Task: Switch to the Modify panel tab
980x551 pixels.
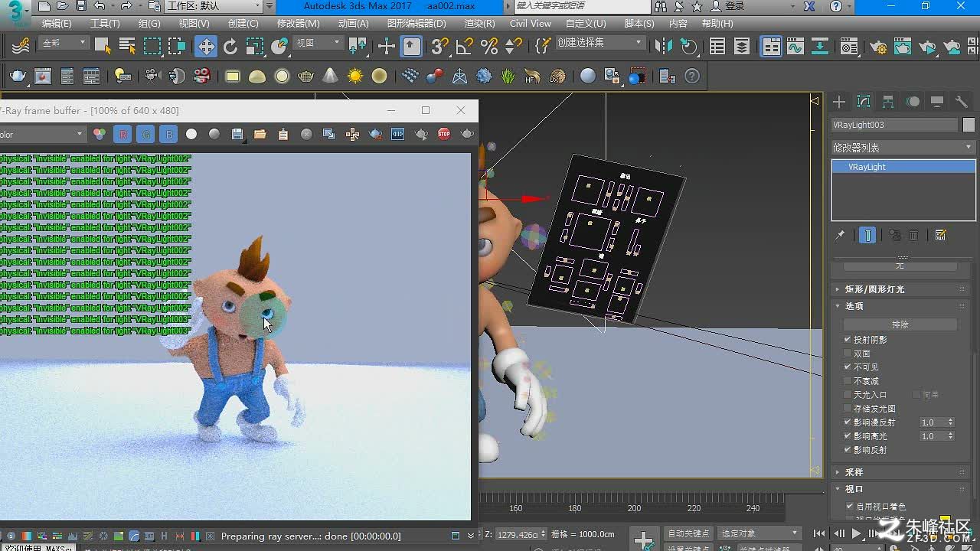Action: (864, 102)
